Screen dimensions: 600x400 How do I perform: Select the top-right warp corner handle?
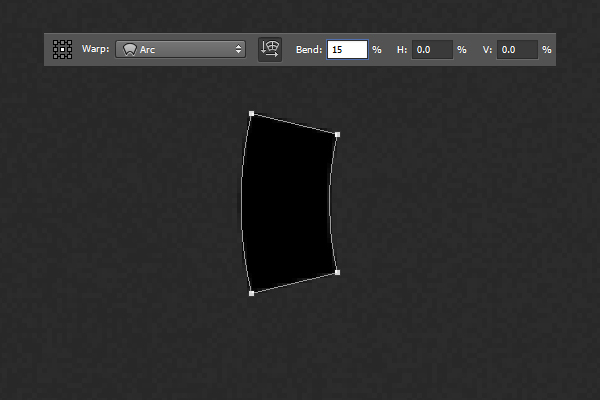(337, 134)
